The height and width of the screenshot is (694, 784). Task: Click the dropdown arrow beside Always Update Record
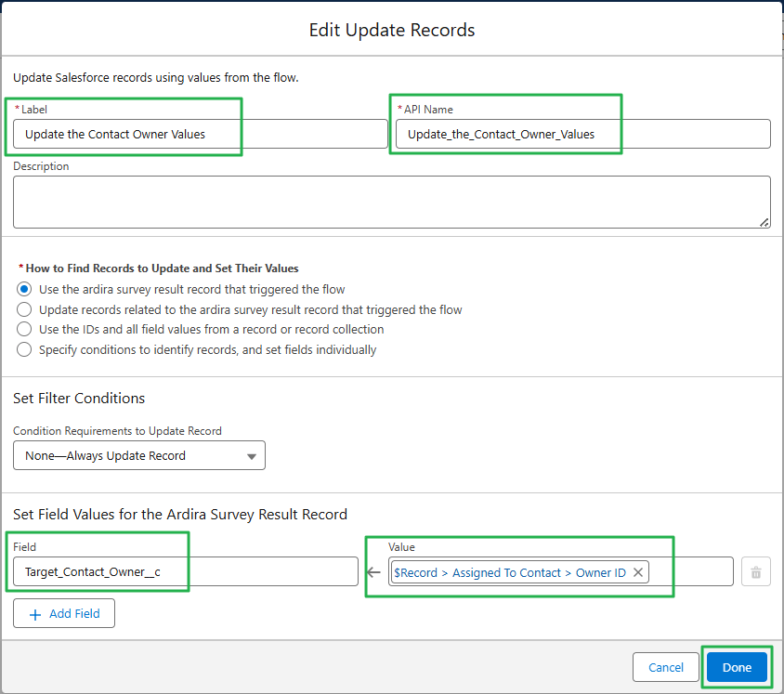coord(252,456)
